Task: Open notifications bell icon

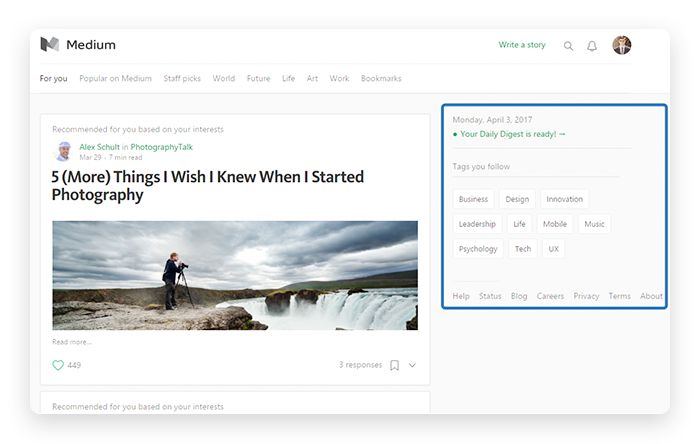Action: tap(592, 46)
